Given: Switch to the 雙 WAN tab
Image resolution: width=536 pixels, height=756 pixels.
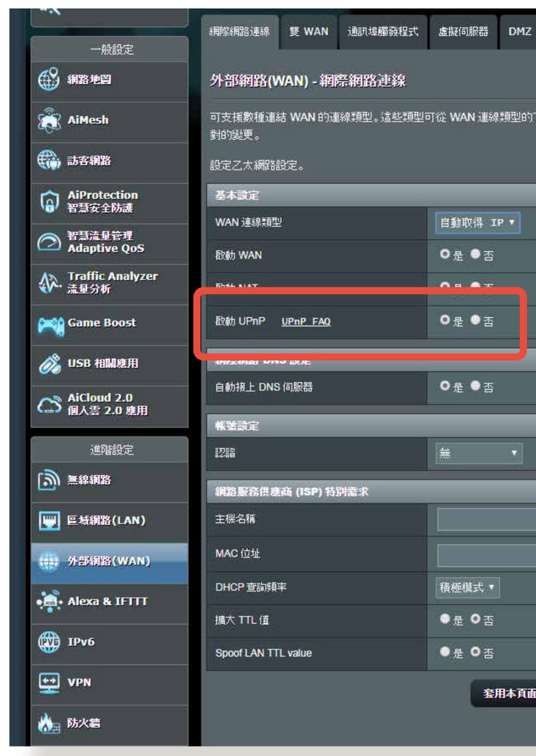Looking at the screenshot, I should 309,32.
